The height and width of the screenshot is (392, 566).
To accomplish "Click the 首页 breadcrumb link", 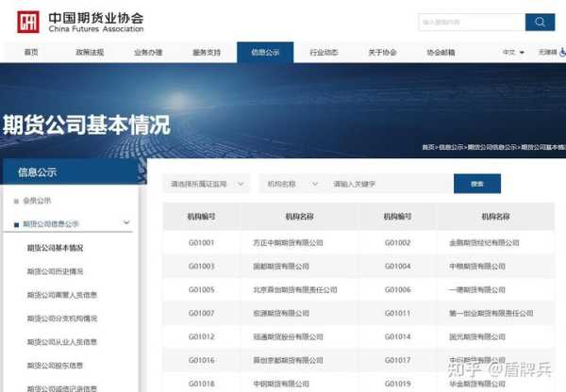I will point(428,147).
